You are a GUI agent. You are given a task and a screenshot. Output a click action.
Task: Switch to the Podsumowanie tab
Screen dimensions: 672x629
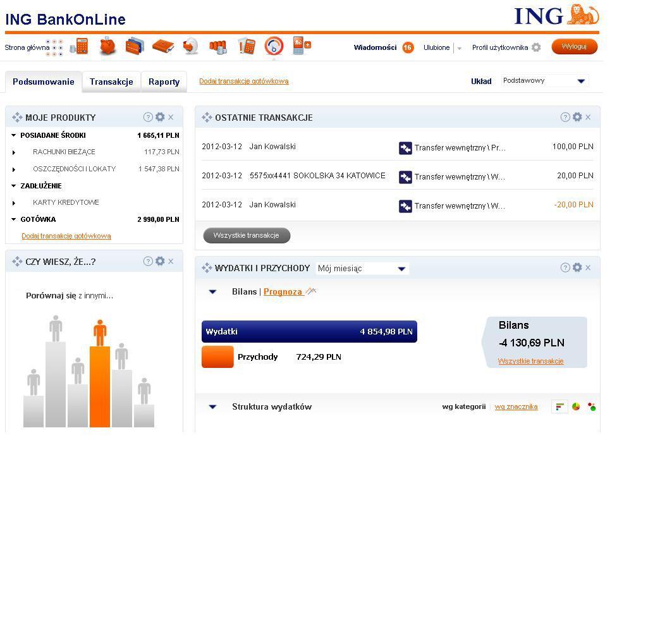[43, 82]
